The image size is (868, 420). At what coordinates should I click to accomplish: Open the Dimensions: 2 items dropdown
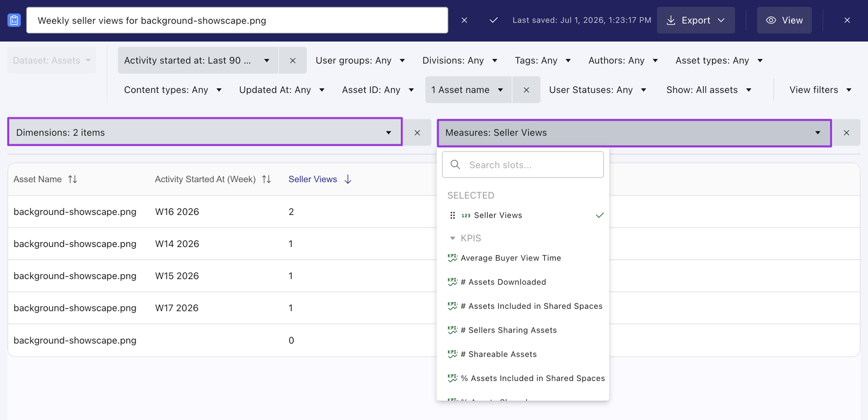(x=205, y=132)
